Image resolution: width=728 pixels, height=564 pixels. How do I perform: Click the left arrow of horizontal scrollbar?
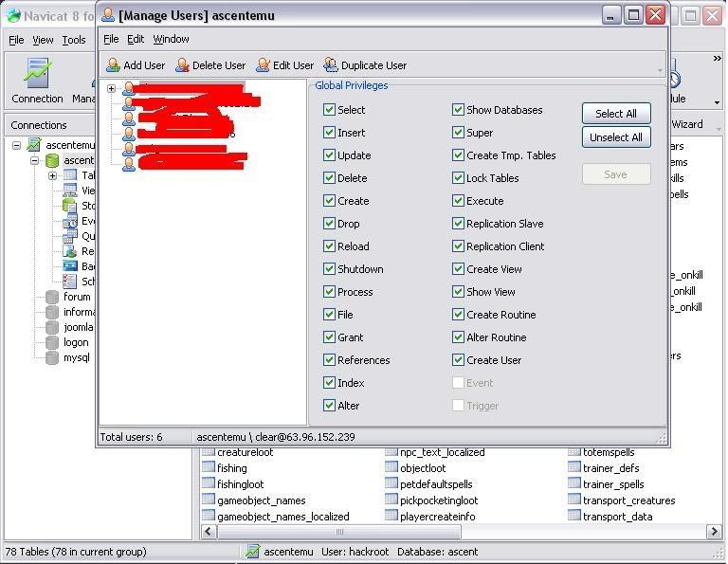209,532
